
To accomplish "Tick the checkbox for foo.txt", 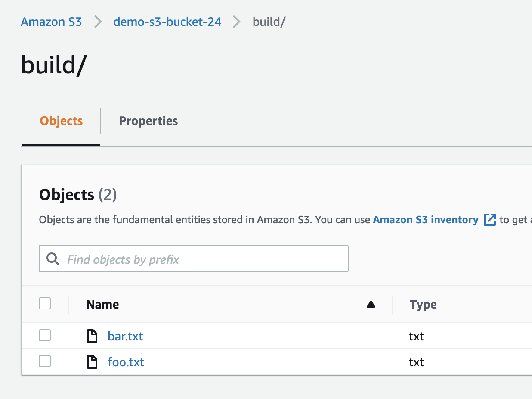I will pos(45,362).
